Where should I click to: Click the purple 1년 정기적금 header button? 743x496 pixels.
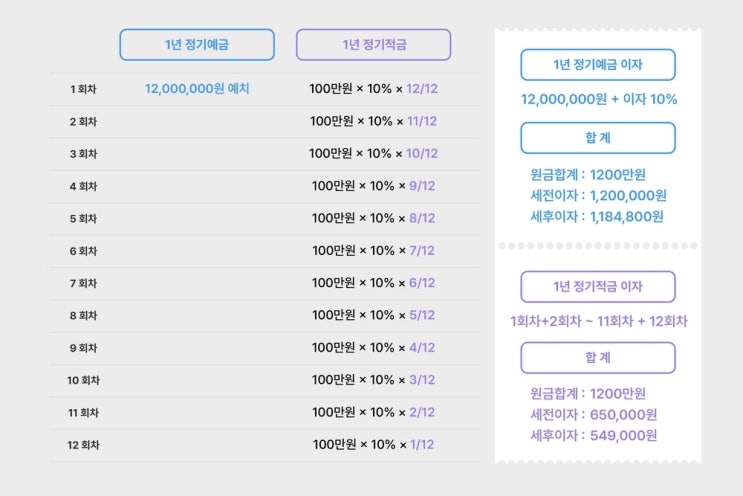(373, 44)
